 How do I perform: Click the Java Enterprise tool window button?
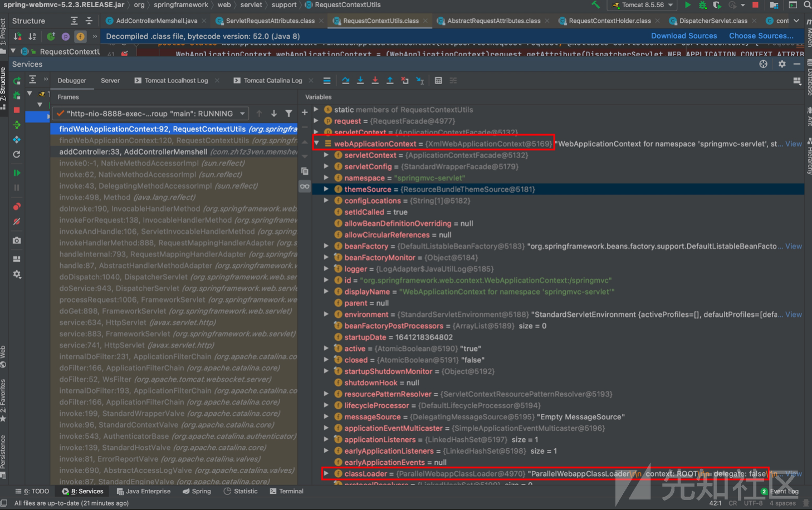pyautogui.click(x=143, y=492)
